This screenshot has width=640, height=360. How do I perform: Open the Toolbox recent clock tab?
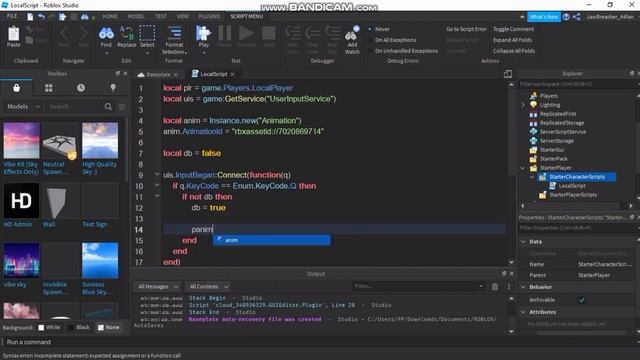click(x=81, y=88)
